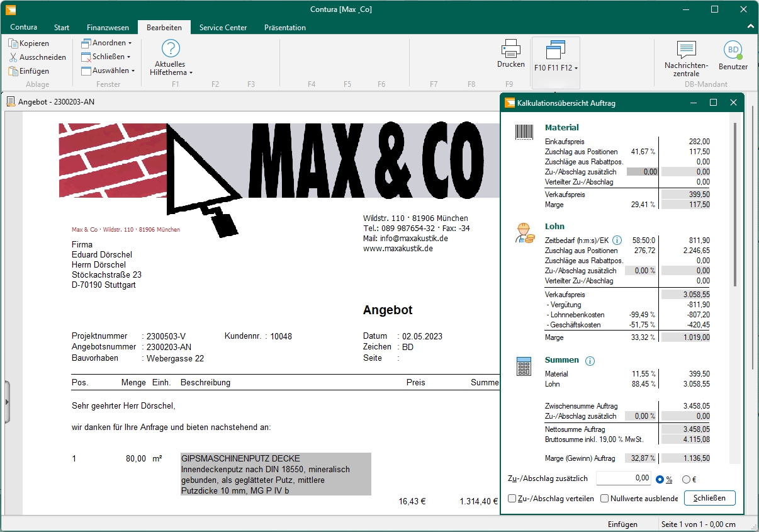Click the www.maxakustik.de address text
The height and width of the screenshot is (532, 759).
point(398,249)
